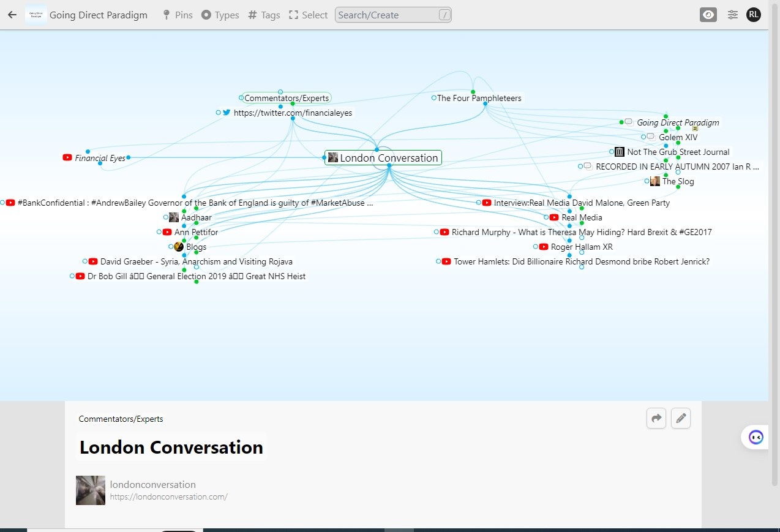Screen dimensions: 780x532
Task: Select the Financial Eyes node
Action: tap(100, 158)
